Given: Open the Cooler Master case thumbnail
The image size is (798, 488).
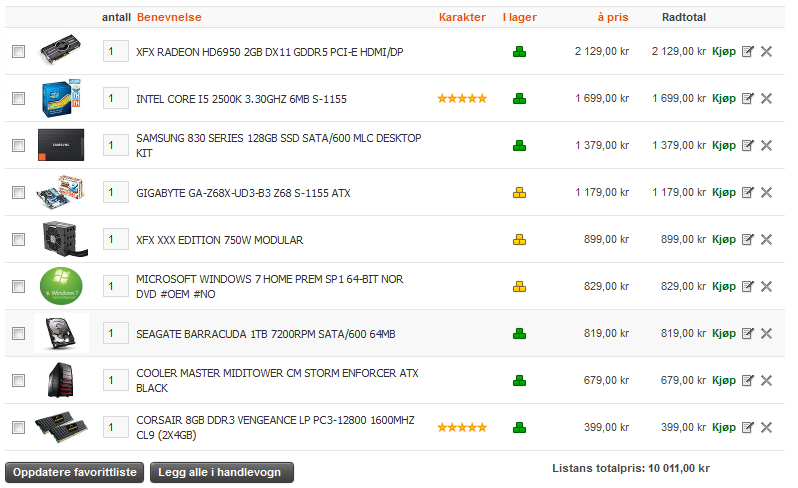Looking at the screenshot, I should (x=61, y=380).
